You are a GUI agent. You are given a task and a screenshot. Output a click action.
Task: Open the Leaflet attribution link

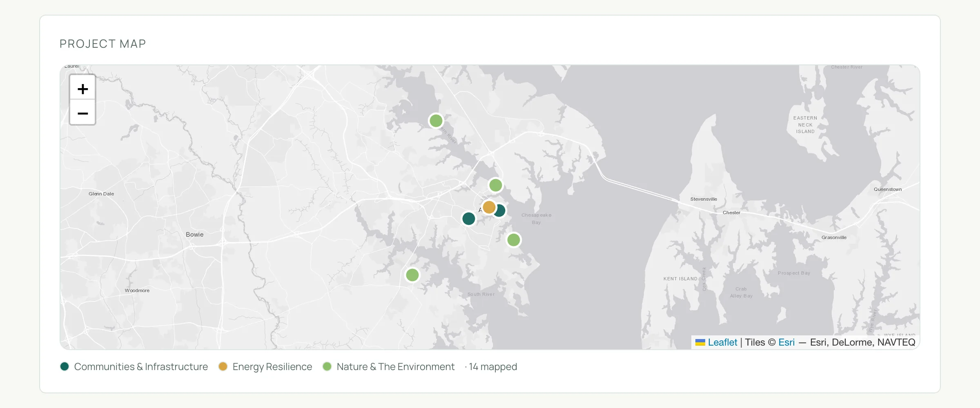(722, 342)
